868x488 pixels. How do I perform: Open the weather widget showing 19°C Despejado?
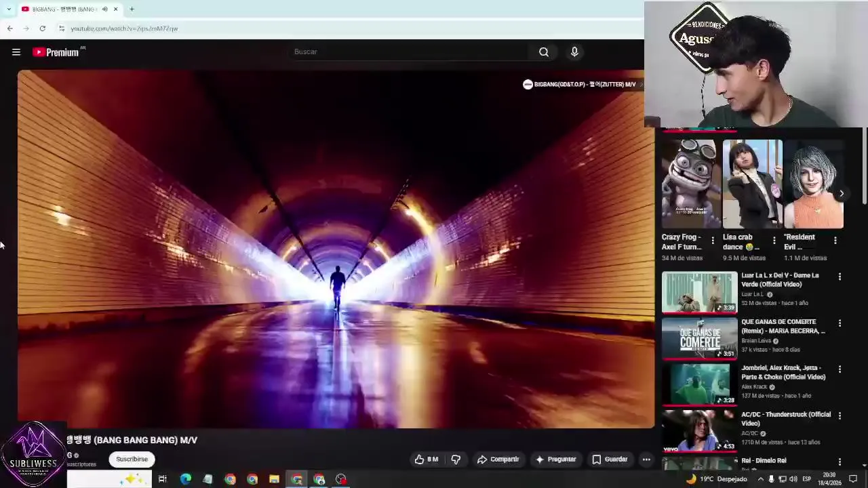pyautogui.click(x=716, y=479)
